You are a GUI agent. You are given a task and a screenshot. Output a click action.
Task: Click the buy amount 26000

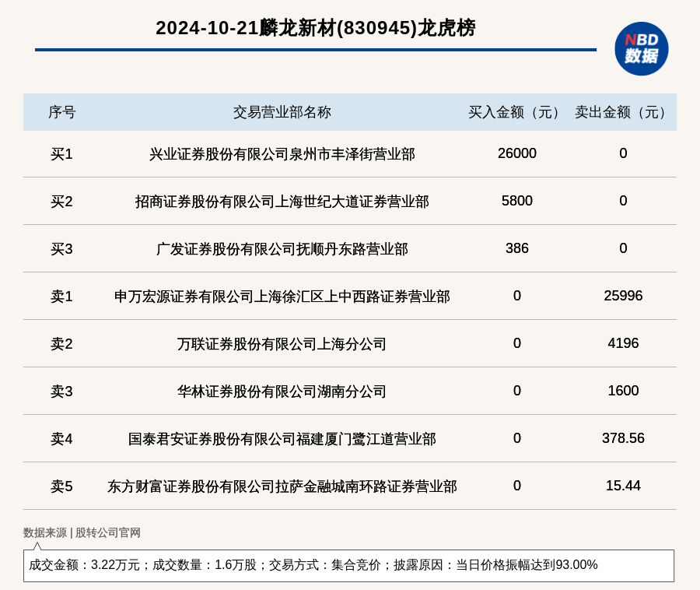[x=517, y=153]
